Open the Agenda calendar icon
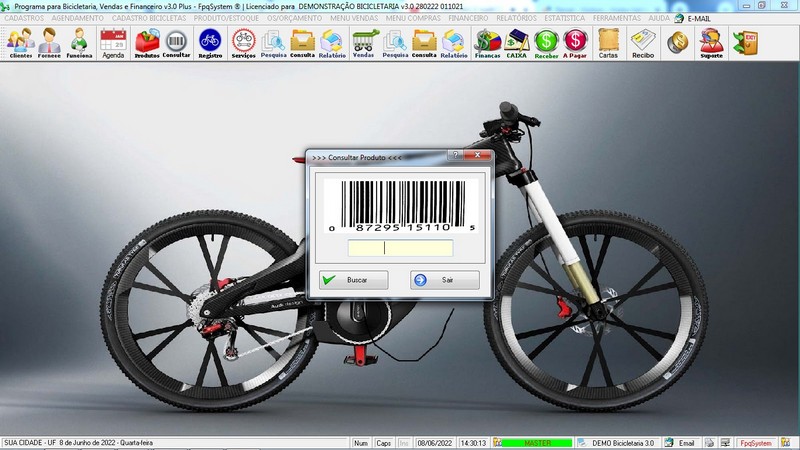800x450 pixels. [113, 43]
